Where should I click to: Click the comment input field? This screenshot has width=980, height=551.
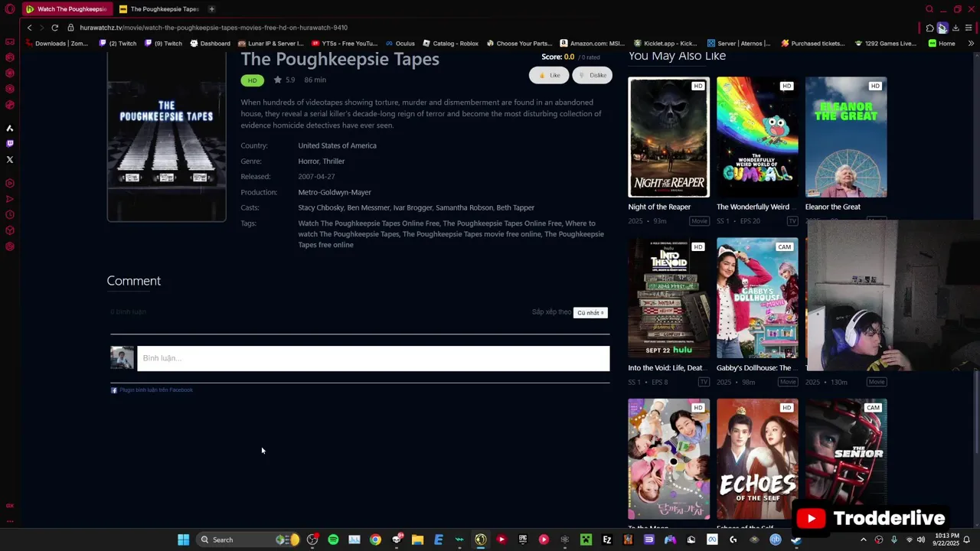coord(373,358)
